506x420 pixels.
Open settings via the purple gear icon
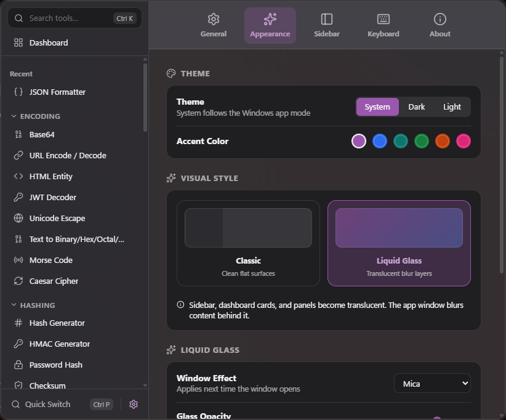click(134, 404)
